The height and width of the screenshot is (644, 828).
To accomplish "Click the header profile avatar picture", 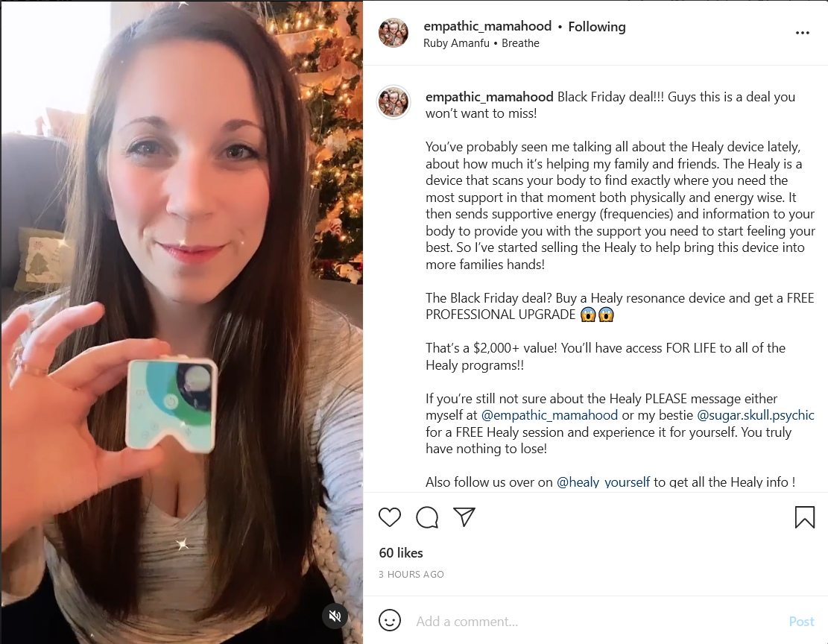I will coord(394,33).
